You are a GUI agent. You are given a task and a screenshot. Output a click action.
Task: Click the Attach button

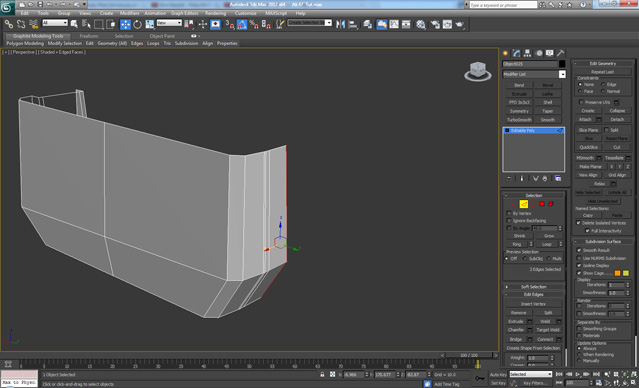tap(585, 119)
